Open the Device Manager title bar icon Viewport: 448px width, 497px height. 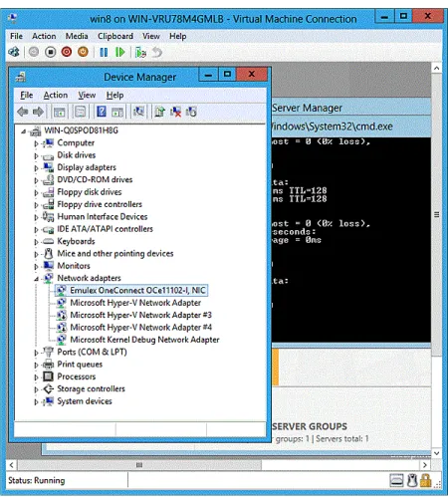[21, 77]
